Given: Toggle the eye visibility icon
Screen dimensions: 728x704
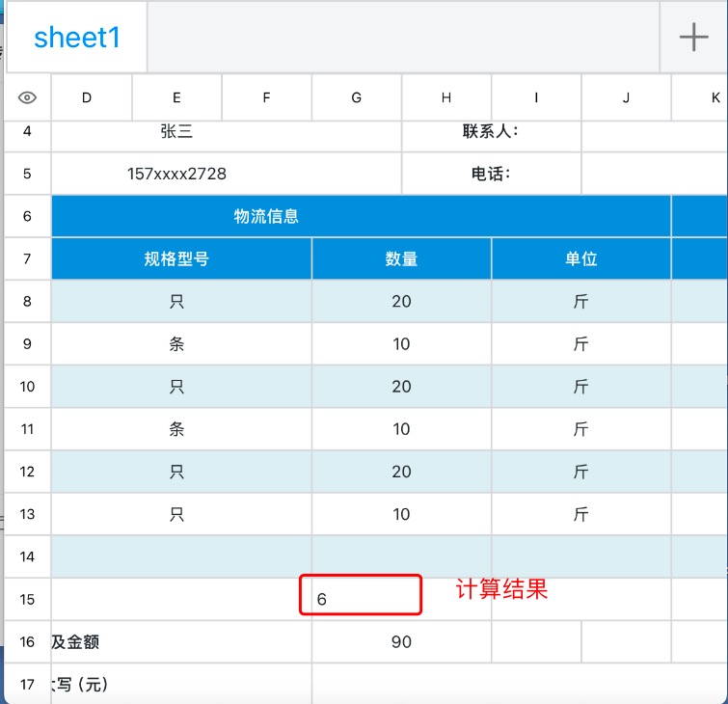Looking at the screenshot, I should coord(27,97).
